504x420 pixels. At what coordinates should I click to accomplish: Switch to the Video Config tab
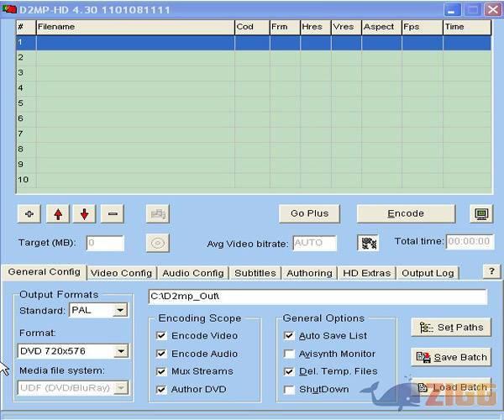pyautogui.click(x=121, y=273)
